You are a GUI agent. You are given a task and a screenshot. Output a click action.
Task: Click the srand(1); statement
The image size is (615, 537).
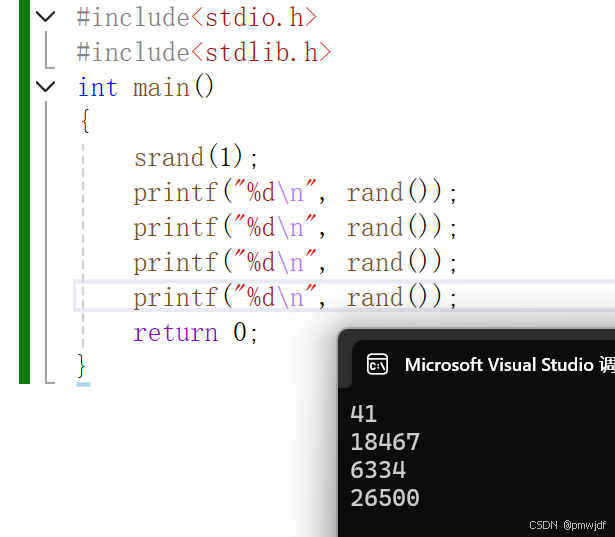196,157
